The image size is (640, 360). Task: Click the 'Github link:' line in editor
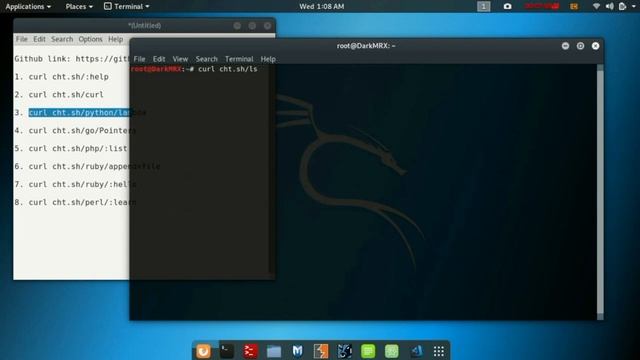(72, 59)
